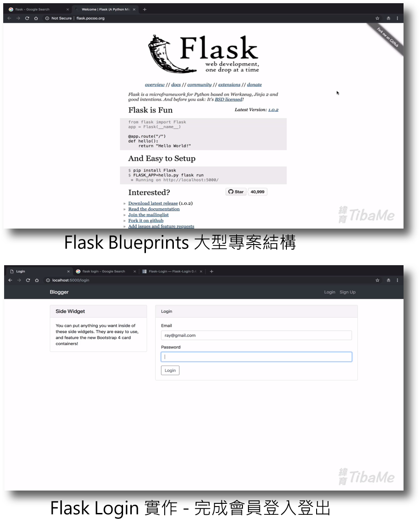This screenshot has width=420, height=529.
Task: Open 'flask login - Google Search' tab
Action: 106,271
